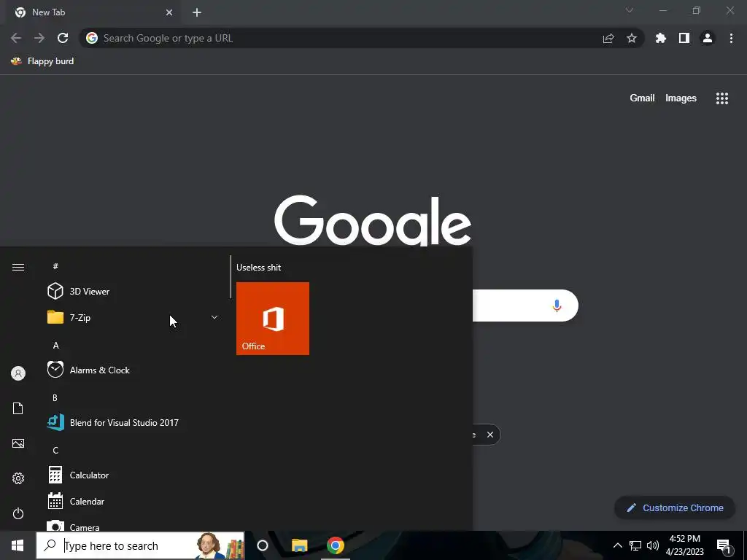Screen dimensions: 747x560
Task: Click the Power icon in Start sidebar
Action: [x=18, y=513]
